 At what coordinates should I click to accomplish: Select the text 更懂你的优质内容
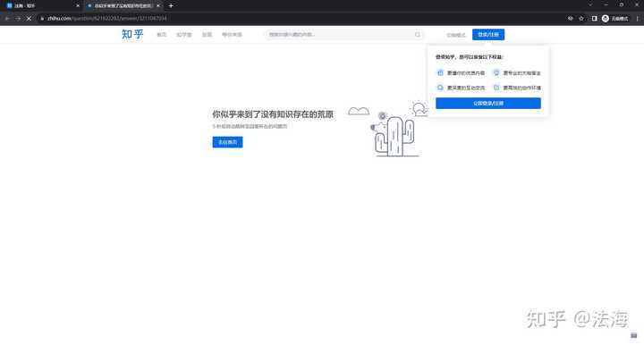(x=466, y=73)
